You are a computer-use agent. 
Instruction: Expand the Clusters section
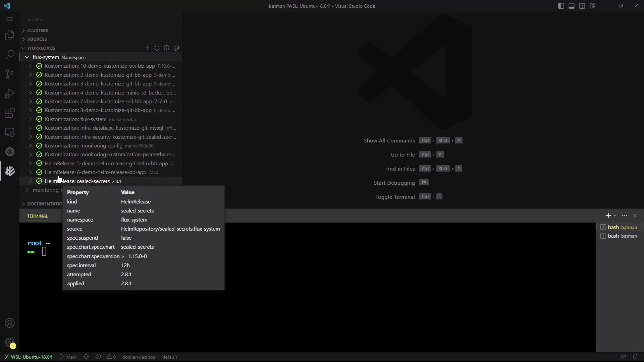click(38, 31)
